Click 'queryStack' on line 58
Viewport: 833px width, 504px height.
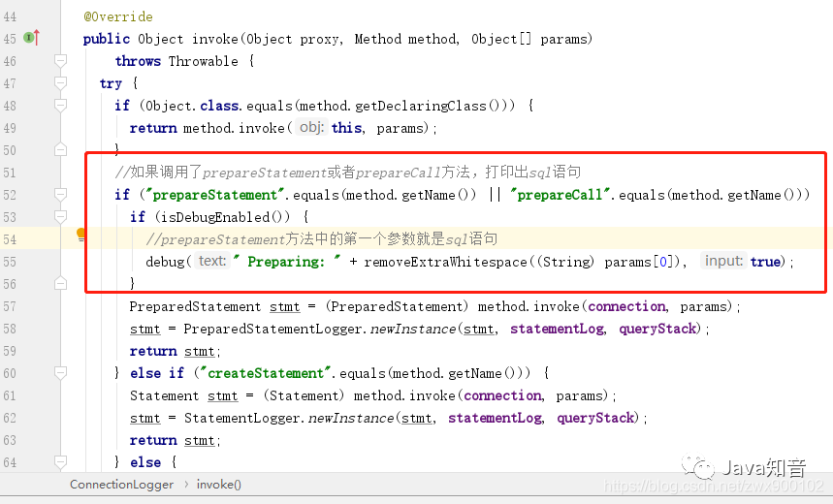657,330
